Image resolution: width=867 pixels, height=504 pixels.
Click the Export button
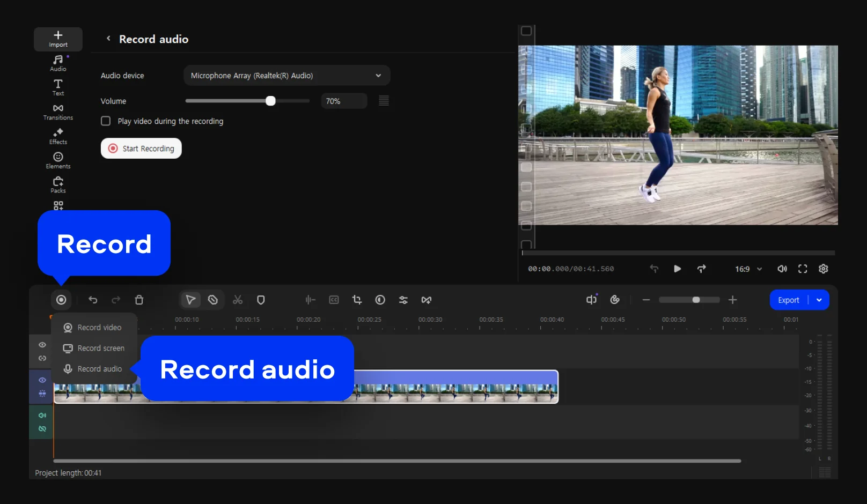(x=788, y=300)
